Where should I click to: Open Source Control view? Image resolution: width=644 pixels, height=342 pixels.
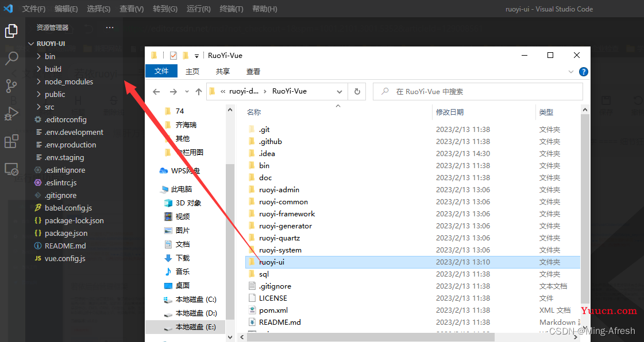pyautogui.click(x=11, y=86)
